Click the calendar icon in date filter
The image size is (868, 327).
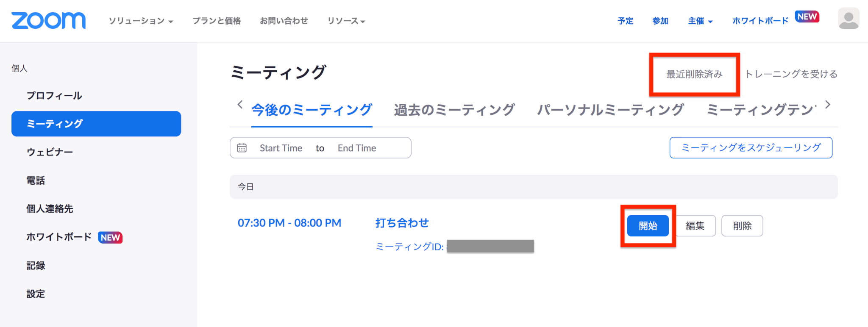pos(242,148)
